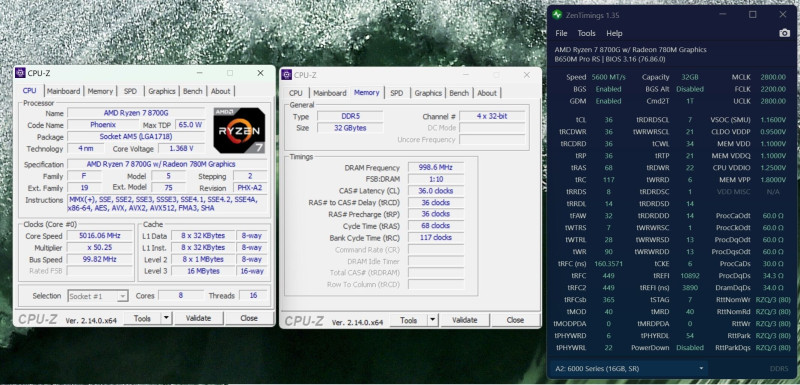Open the A2: 6000 Series module dropdown
This screenshot has height=385, width=800.
(x=629, y=368)
